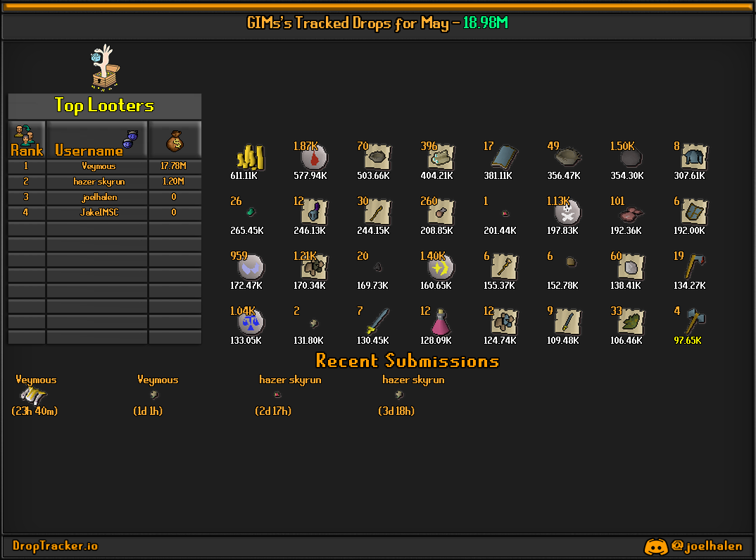Click the treasure chest hand logo
The height and width of the screenshot is (560, 756).
click(105, 68)
